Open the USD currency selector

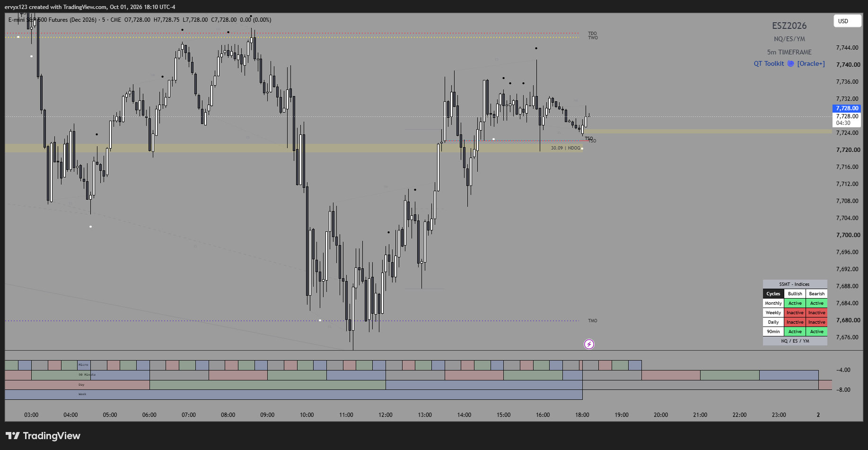pyautogui.click(x=847, y=21)
